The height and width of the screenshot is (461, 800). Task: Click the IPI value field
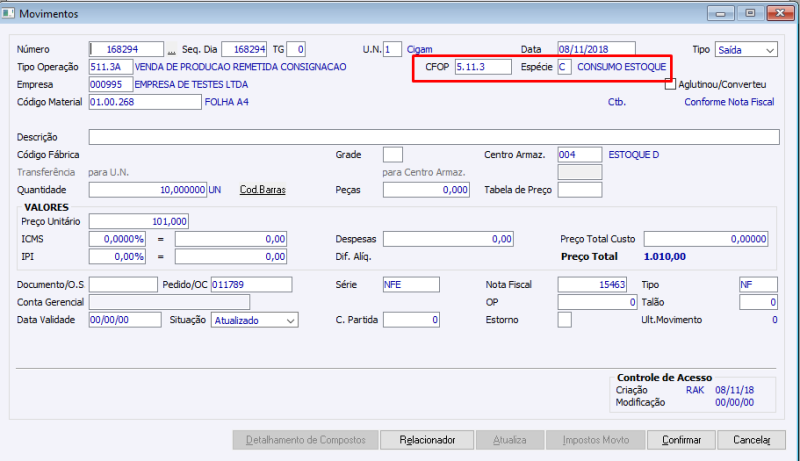click(231, 257)
